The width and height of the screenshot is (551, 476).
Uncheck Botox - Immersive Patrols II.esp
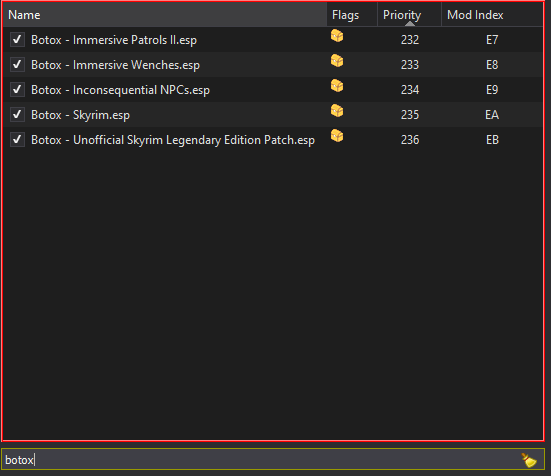click(x=17, y=40)
